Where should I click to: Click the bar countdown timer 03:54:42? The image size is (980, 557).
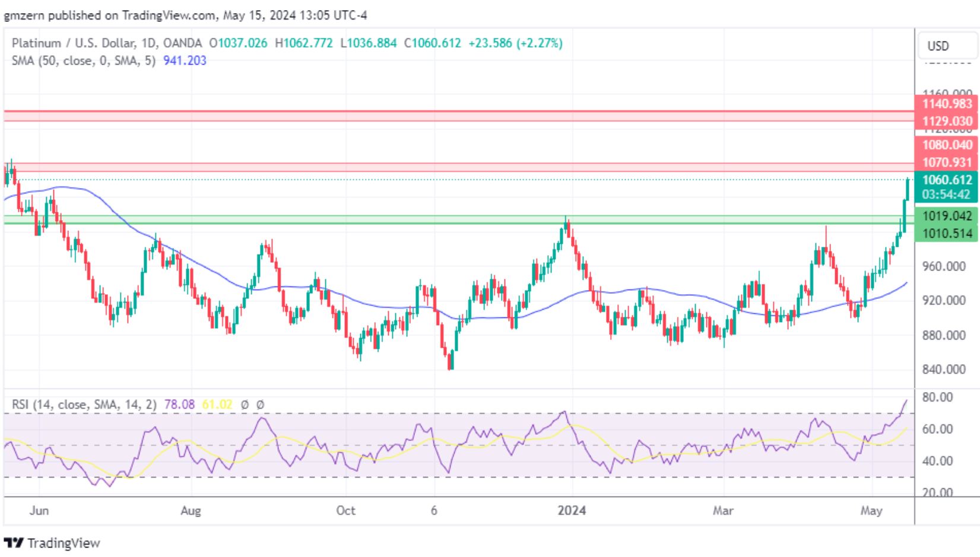[x=947, y=195]
